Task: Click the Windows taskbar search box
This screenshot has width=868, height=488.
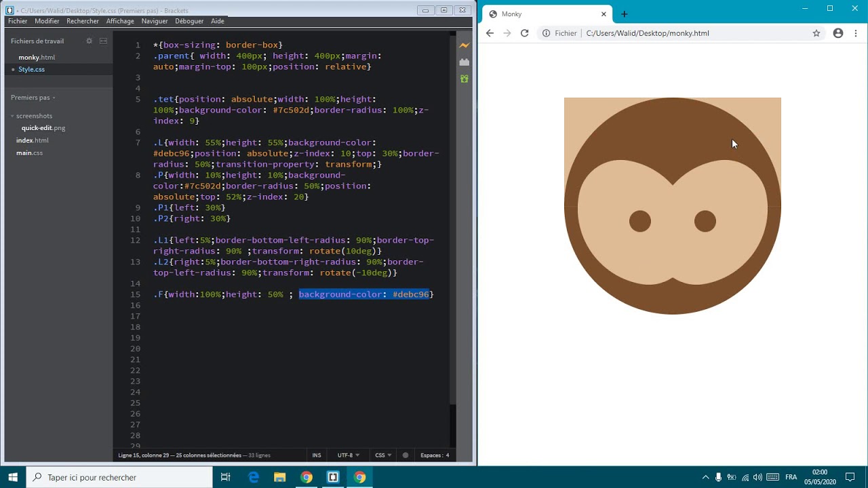Action: [119, 477]
